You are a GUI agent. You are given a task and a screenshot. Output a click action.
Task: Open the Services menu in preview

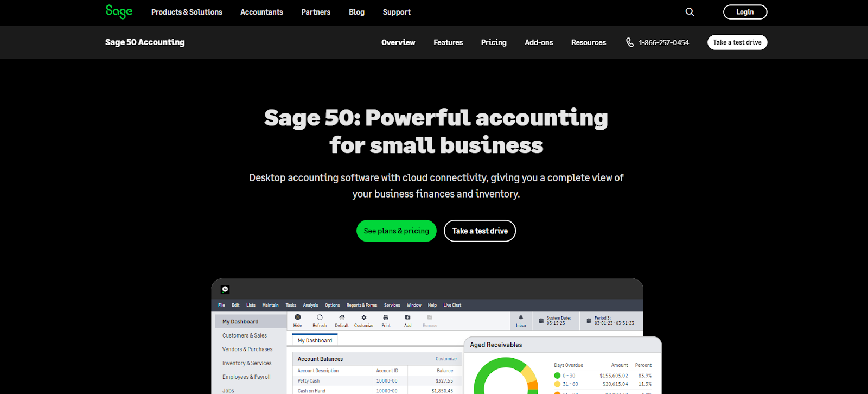coord(392,305)
